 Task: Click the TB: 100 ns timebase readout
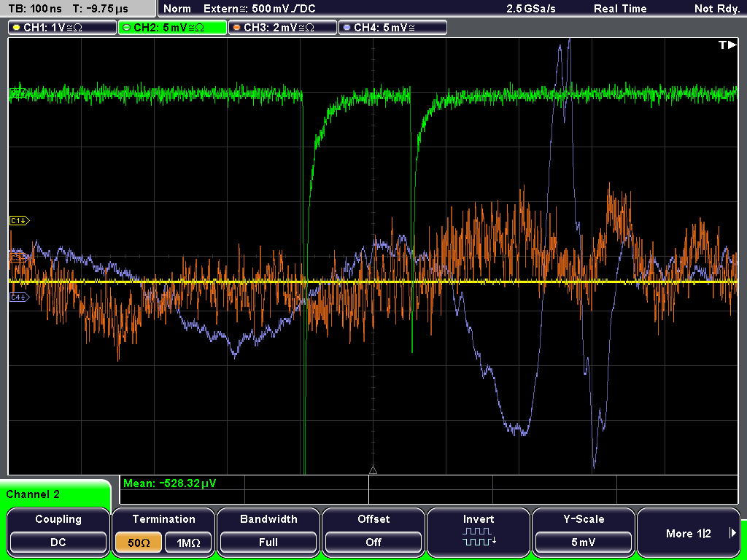[35, 9]
